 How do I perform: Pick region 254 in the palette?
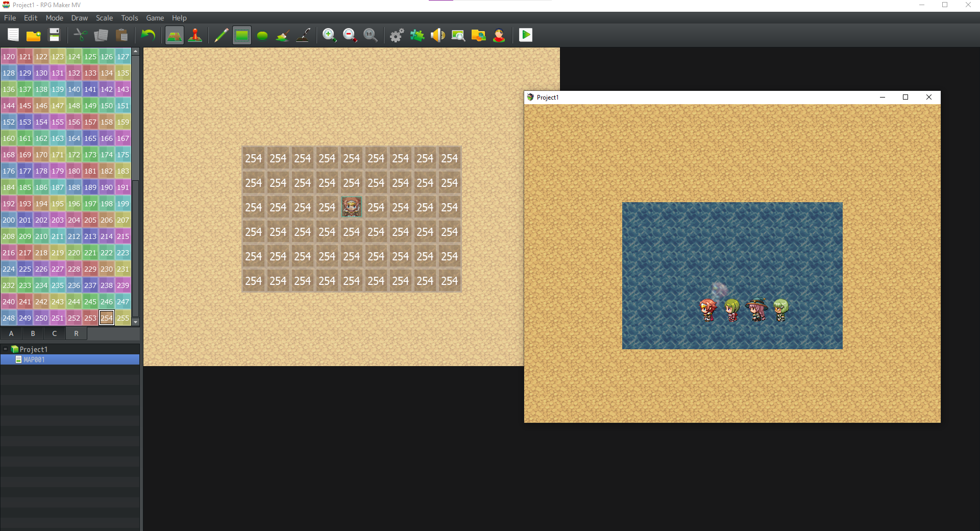107,318
